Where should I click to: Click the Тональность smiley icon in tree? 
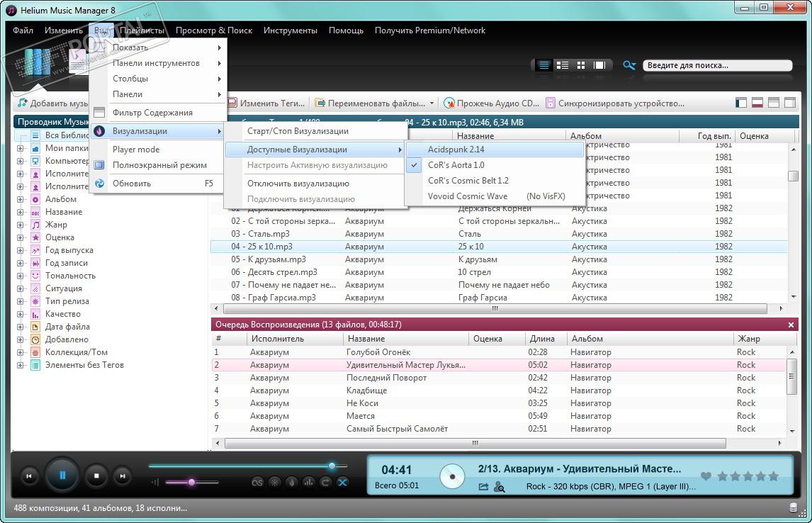(35, 276)
